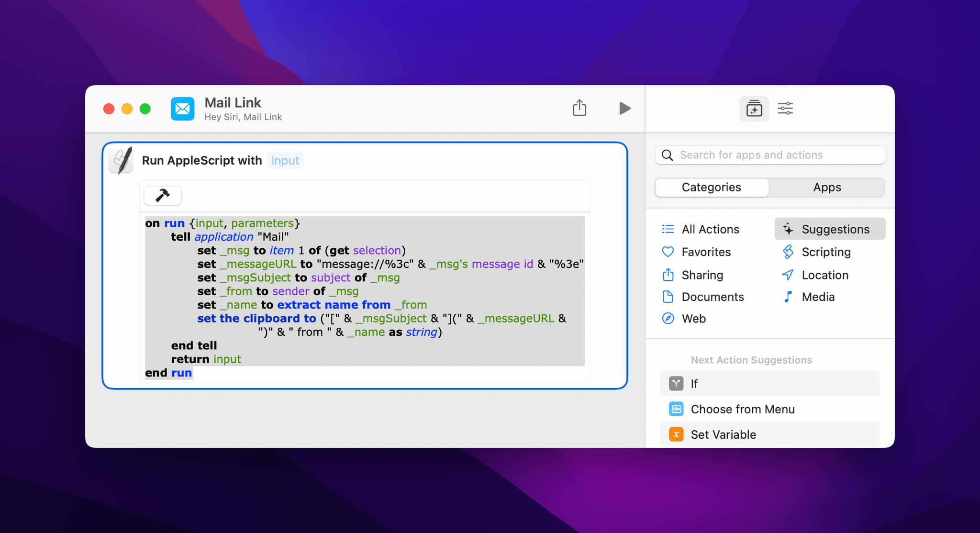The image size is (980, 533).
Task: Click the Input token in AppleScript header
Action: [286, 160]
